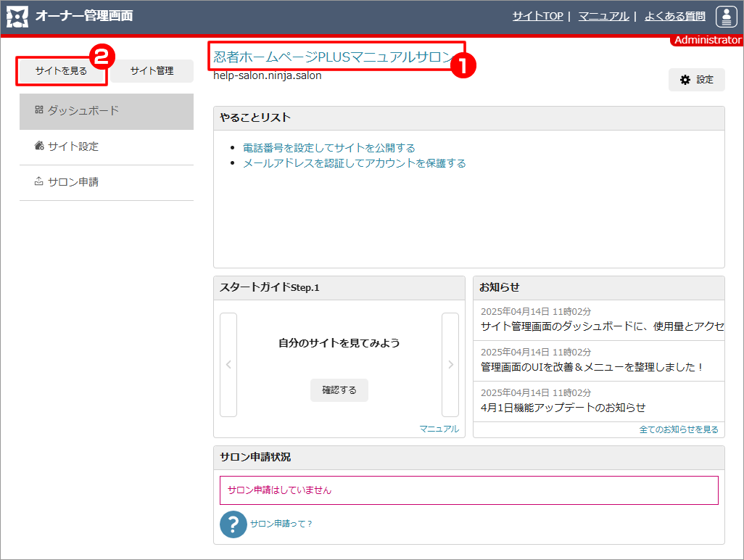
Task: Go to the next Start Guide step
Action: (450, 365)
